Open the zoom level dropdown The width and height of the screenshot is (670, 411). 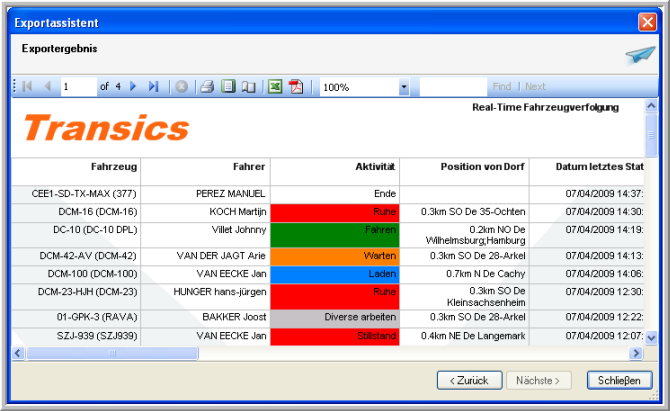tap(404, 87)
